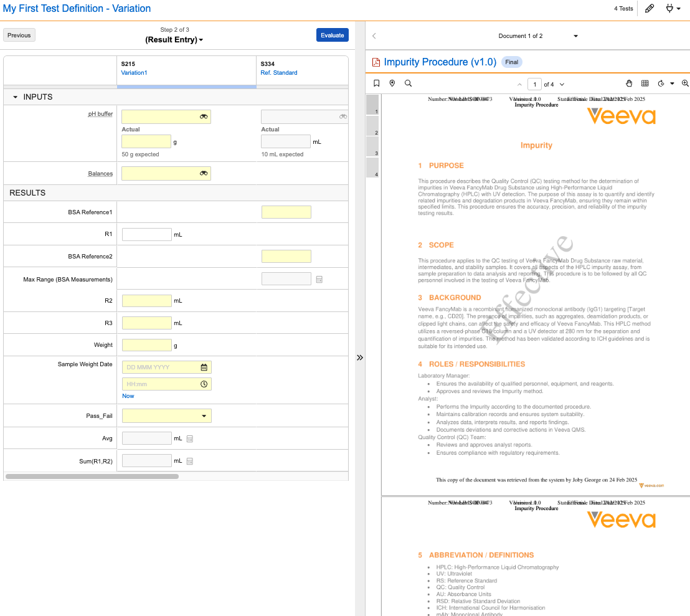Click the DD MMM YYYY date field

pos(167,367)
